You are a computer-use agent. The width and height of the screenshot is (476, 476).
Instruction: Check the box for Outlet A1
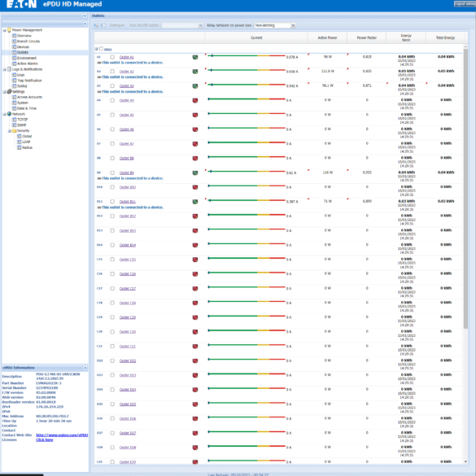click(x=112, y=57)
